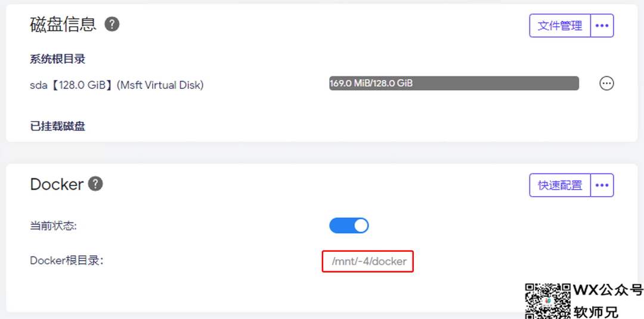Viewport: 644px width, 319px height.
Task: Toggle the Docker 当前状态 switch
Action: click(349, 225)
